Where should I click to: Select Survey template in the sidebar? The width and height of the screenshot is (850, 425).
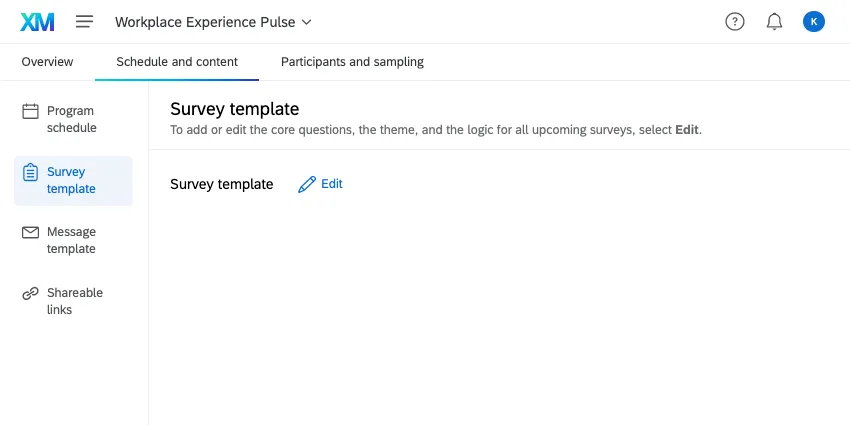pos(72,181)
